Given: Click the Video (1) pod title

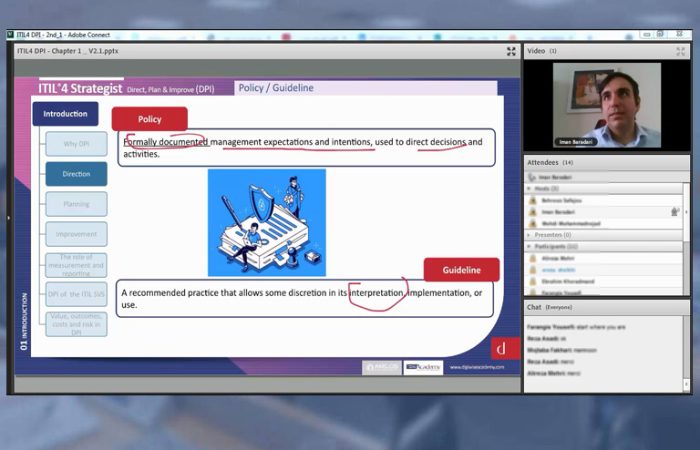Looking at the screenshot, I should pyautogui.click(x=542, y=51).
